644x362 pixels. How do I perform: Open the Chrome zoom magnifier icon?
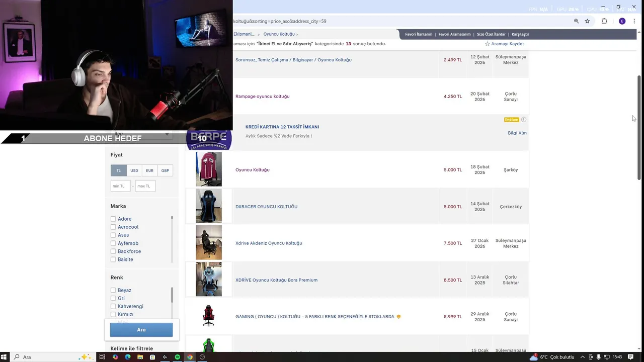(x=577, y=21)
